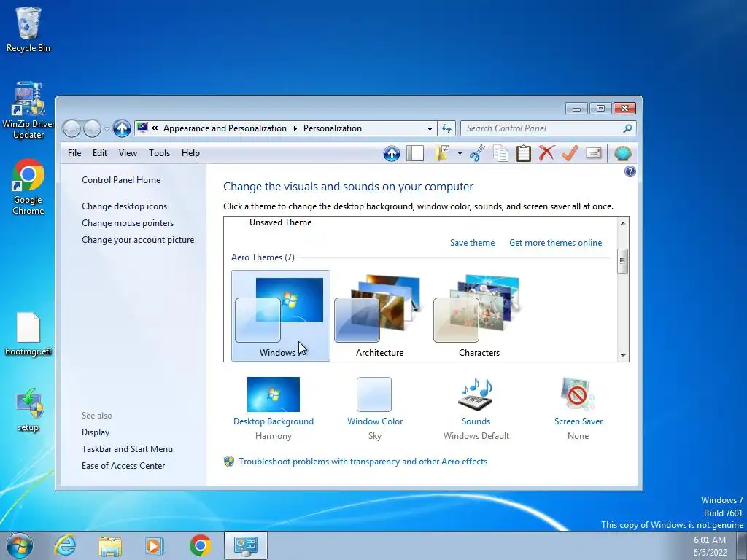Viewport: 747px width, 560px height.
Task: Click the Classic Shell seashell icon
Action: tap(623, 153)
